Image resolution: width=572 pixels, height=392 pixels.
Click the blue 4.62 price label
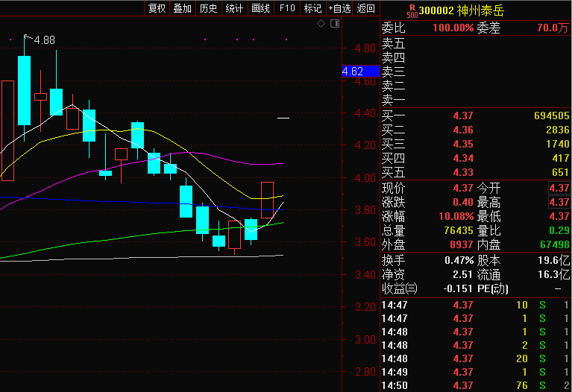click(352, 72)
